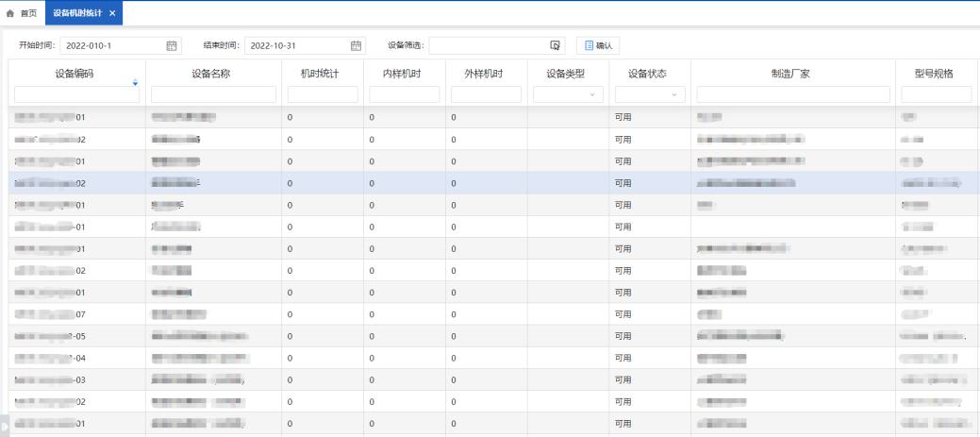
Task: Go to the 首页 home tab
Action: click(x=22, y=12)
